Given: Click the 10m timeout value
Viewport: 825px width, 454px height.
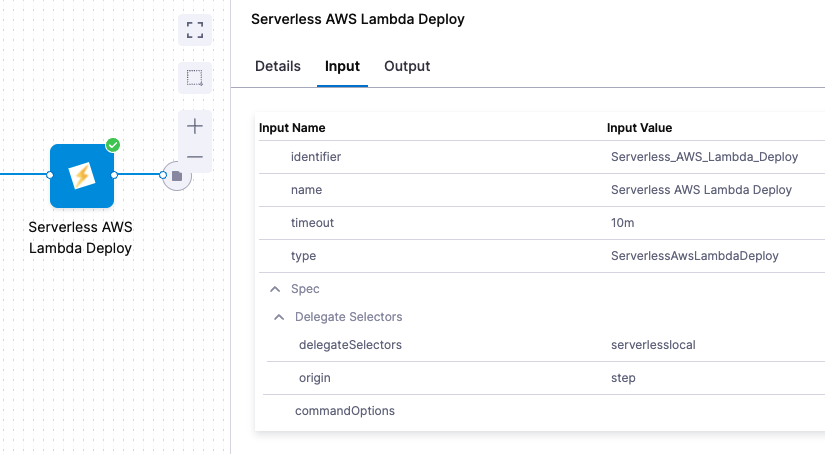Looking at the screenshot, I should 621,223.
